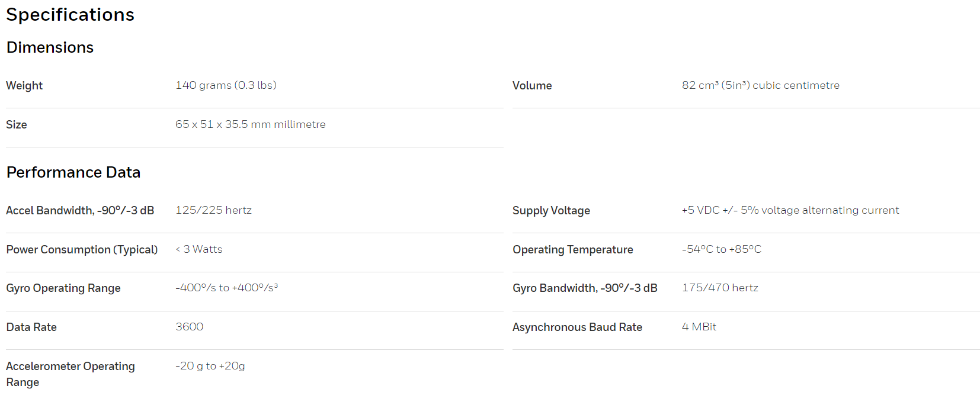This screenshot has height=402, width=980.
Task: Click the 125/225 hertz value
Action: pos(213,210)
